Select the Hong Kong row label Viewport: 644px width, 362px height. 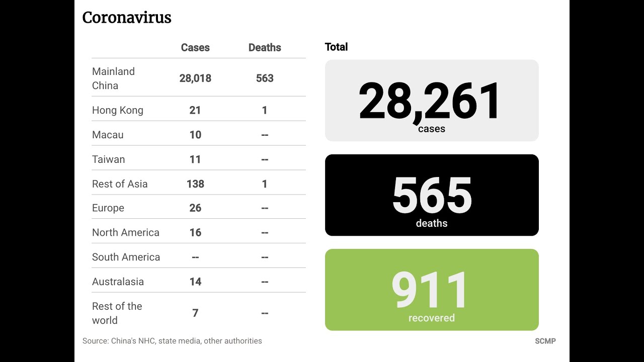tap(118, 111)
